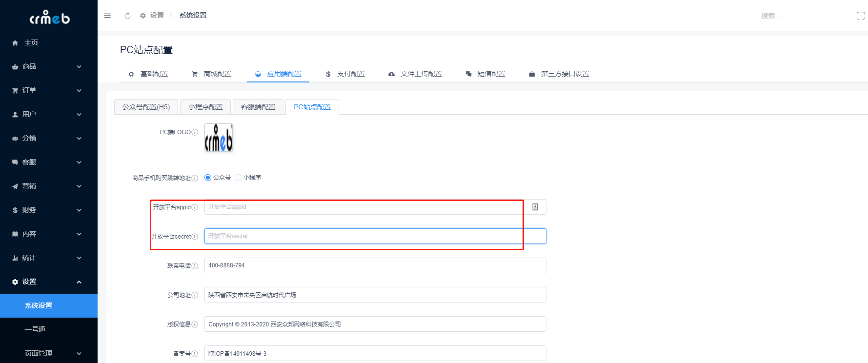Switch to 小程序配置 sub-tab

[205, 107]
